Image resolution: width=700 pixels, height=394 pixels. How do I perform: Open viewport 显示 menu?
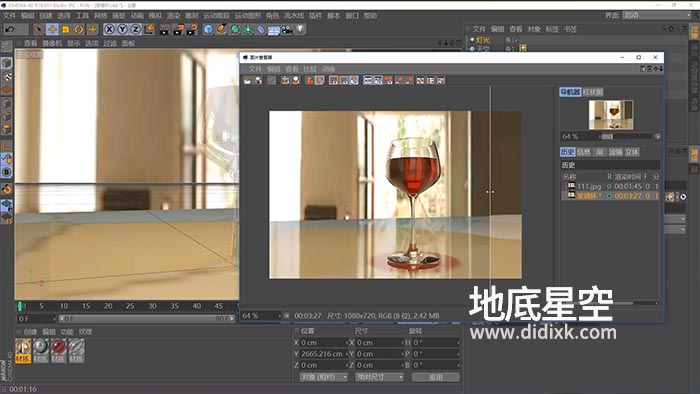[x=74, y=43]
